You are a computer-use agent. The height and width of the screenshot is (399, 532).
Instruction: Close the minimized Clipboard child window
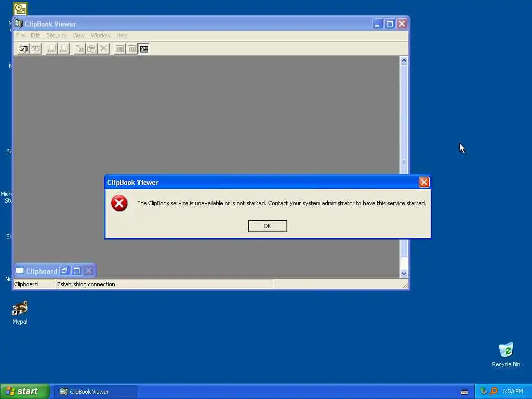88,271
